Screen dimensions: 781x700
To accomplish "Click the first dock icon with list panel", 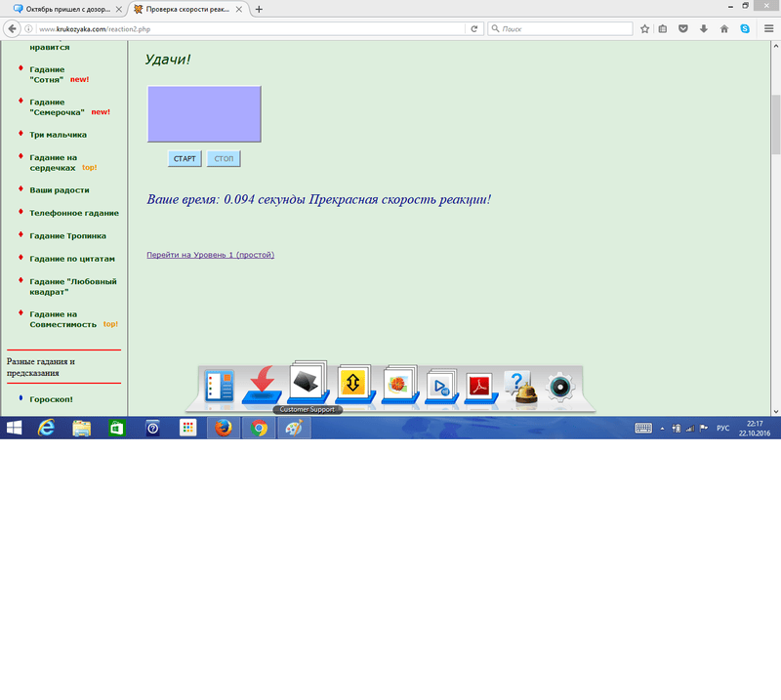I will pos(219,386).
